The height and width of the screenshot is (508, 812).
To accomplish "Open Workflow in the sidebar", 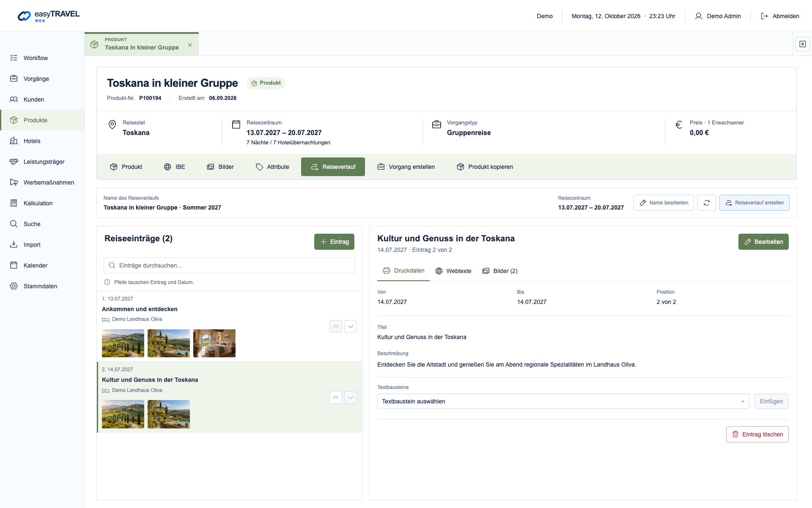I will (x=42, y=58).
